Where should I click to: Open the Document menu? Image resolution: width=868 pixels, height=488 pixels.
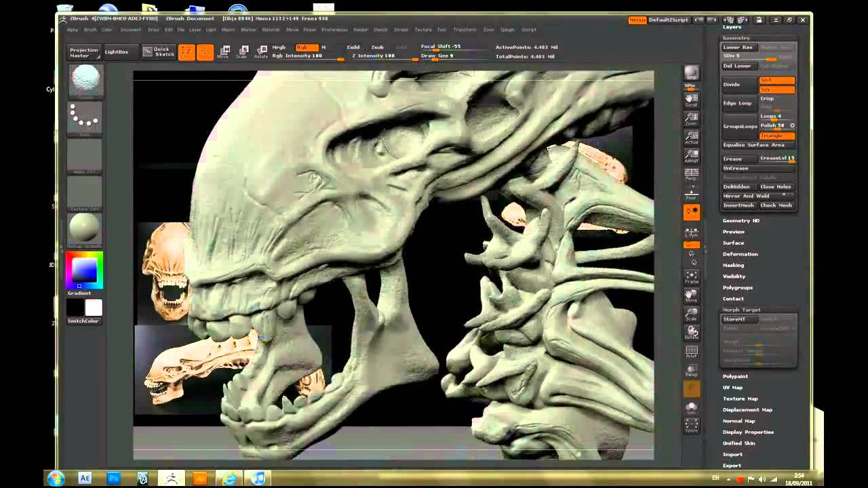pyautogui.click(x=131, y=30)
